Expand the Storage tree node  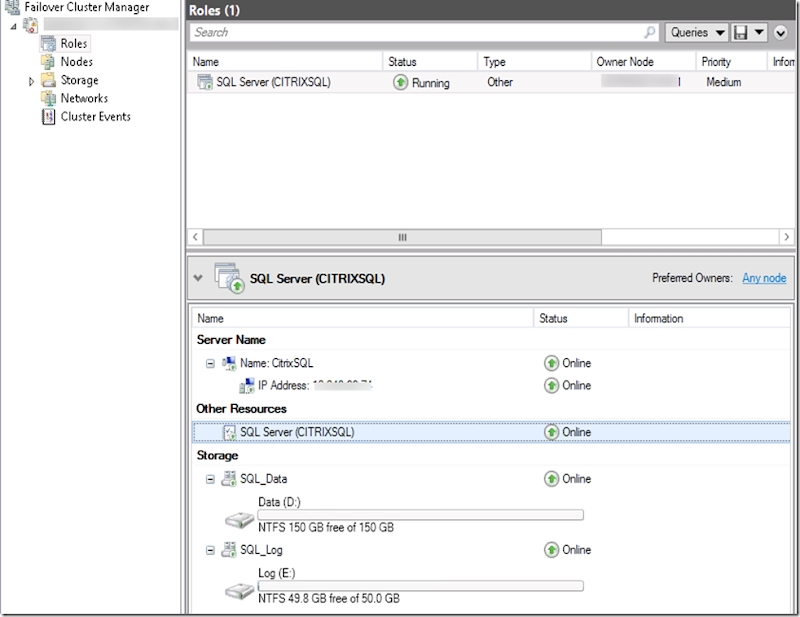(31, 81)
